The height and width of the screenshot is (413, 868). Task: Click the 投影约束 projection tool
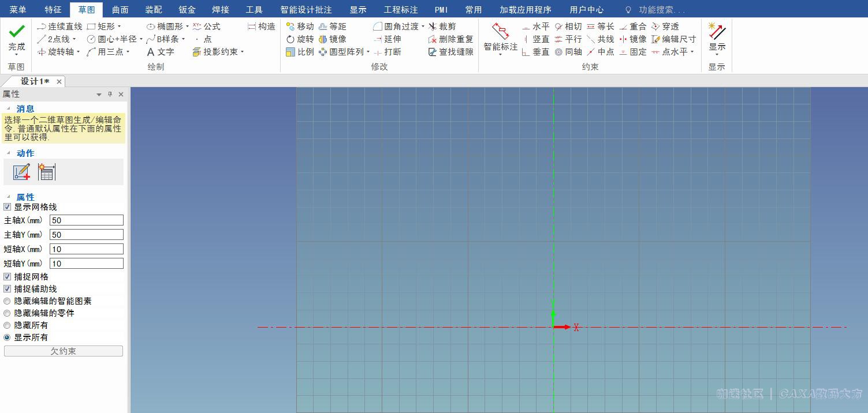pos(215,52)
